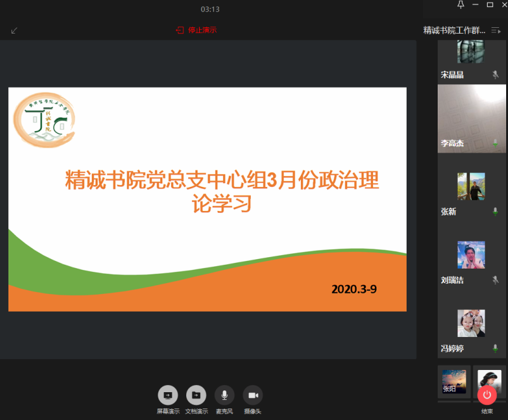
Task: Select 张阳's participant tile
Action: coord(454,382)
